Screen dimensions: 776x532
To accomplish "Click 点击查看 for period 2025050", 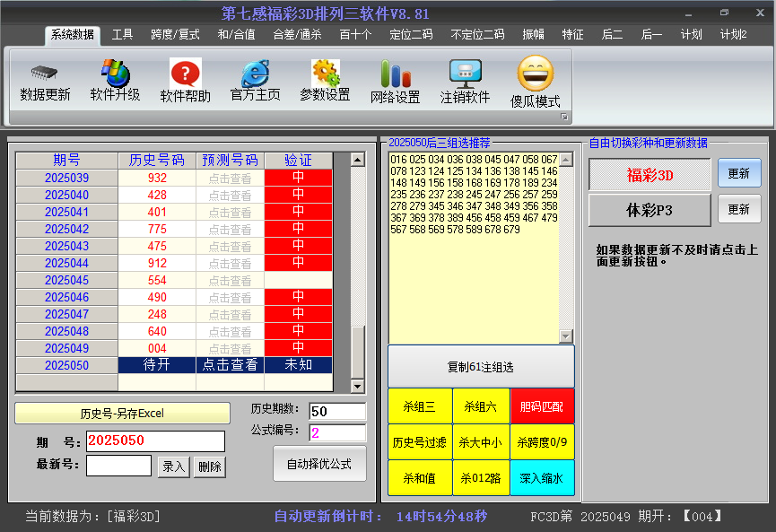I will (x=231, y=365).
